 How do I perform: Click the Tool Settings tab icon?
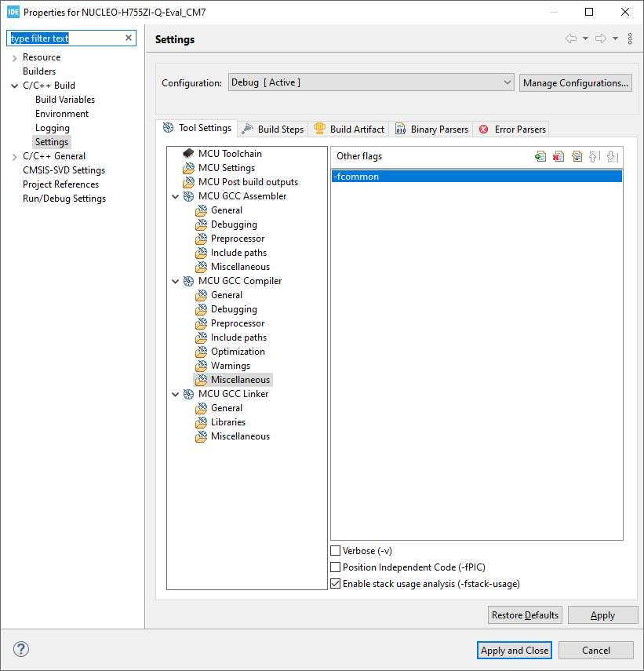click(x=168, y=127)
